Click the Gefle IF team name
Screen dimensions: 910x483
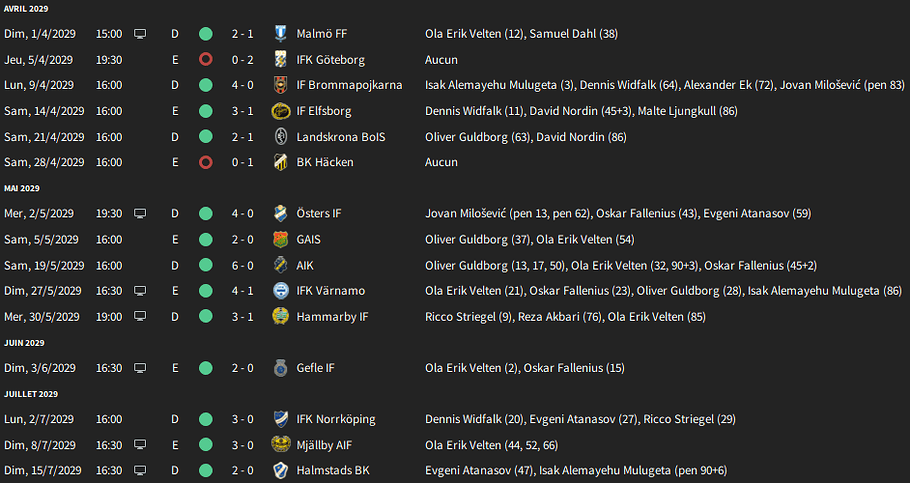tap(315, 368)
